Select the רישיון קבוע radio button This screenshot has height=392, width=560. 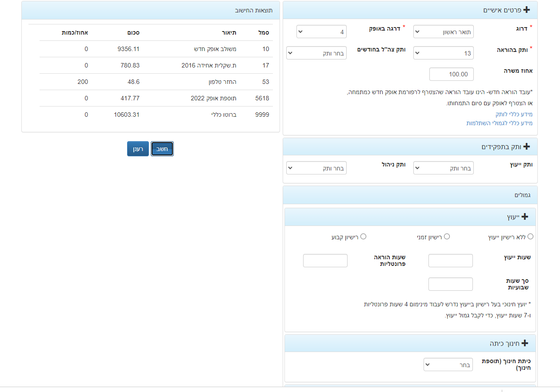point(364,237)
